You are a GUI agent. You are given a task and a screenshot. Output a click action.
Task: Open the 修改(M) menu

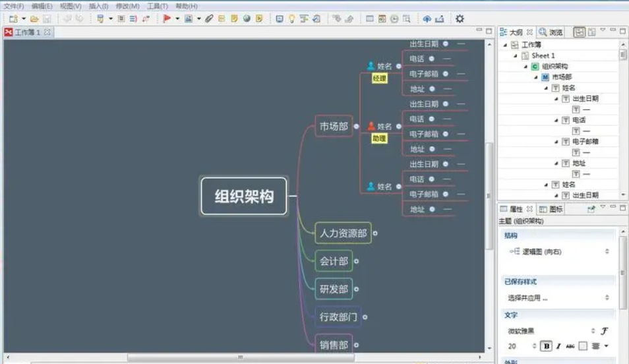coord(127,6)
